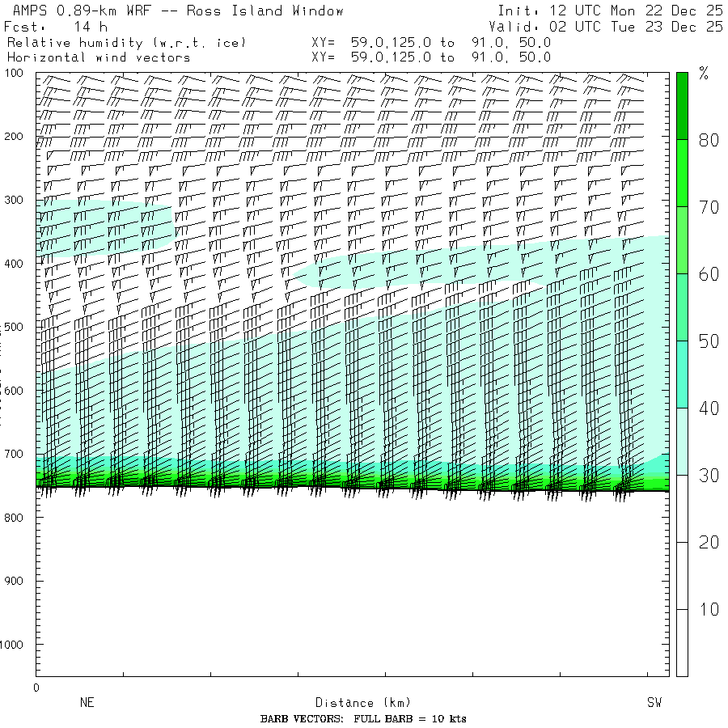This screenshot has width=728, height=728.
Task: Click the 300 pressure axis label
Action: point(14,200)
